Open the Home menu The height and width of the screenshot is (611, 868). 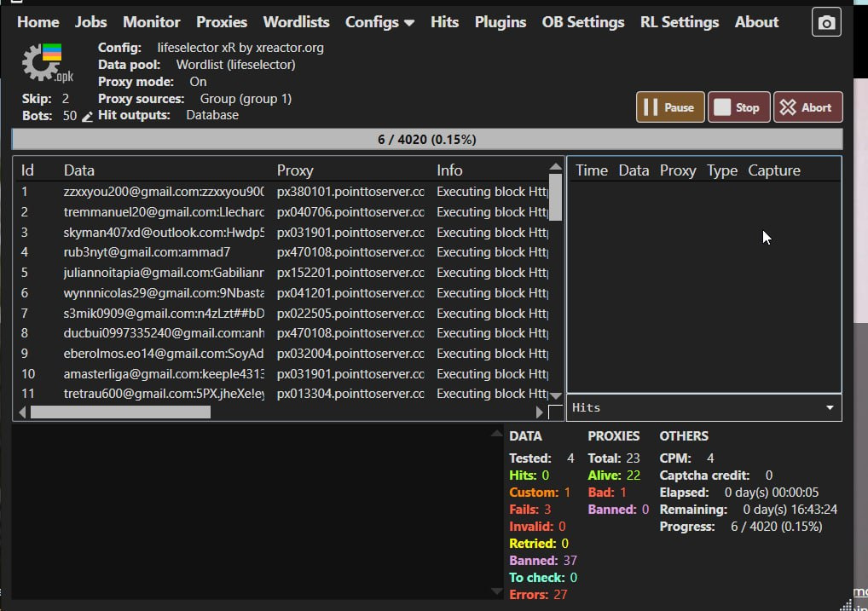coord(38,22)
